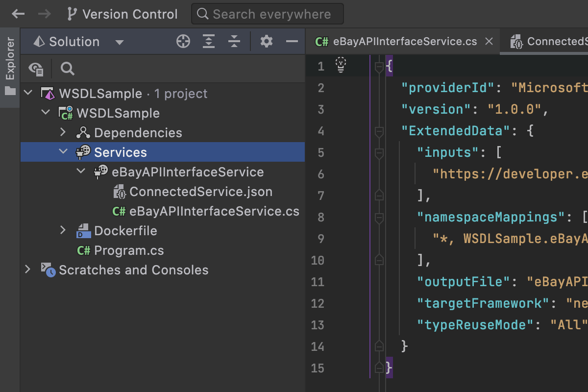Screen dimensions: 588x392
Task: Expand the Dependencies tree node
Action: (63, 132)
